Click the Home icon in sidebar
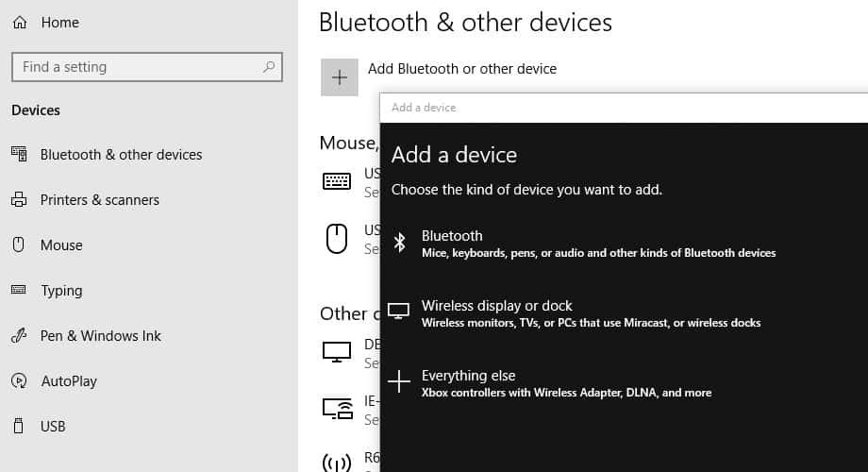 19,23
